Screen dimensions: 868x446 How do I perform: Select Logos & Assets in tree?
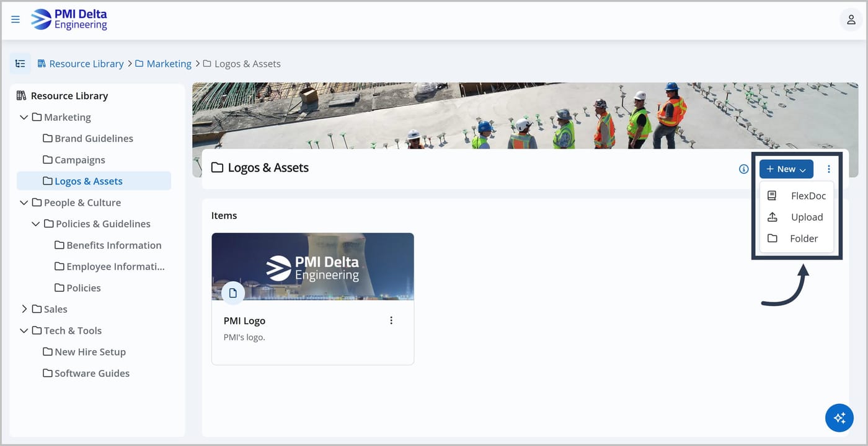94,181
